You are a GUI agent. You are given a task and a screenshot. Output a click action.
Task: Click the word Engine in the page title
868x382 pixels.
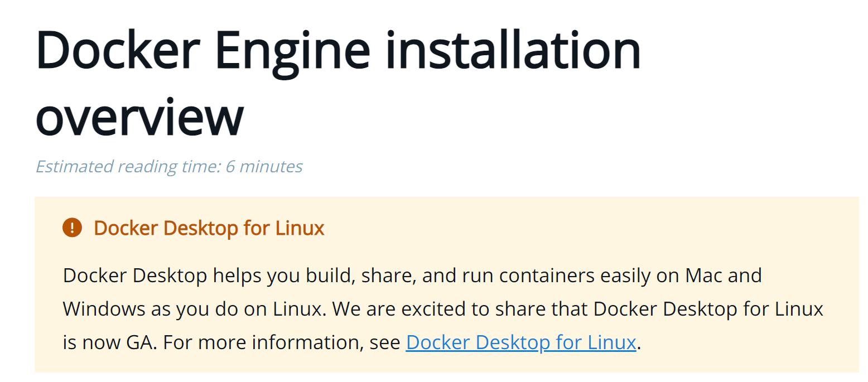coord(292,50)
